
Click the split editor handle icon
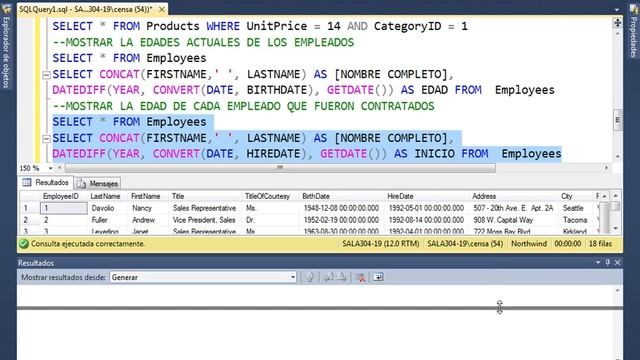tap(617, 23)
